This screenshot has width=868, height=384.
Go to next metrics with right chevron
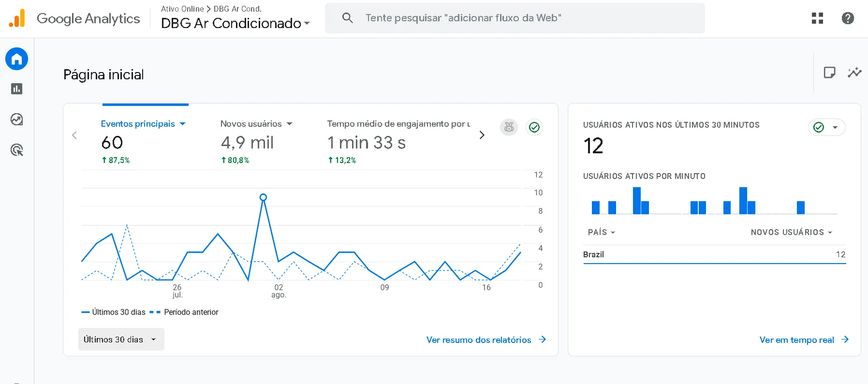(x=482, y=135)
